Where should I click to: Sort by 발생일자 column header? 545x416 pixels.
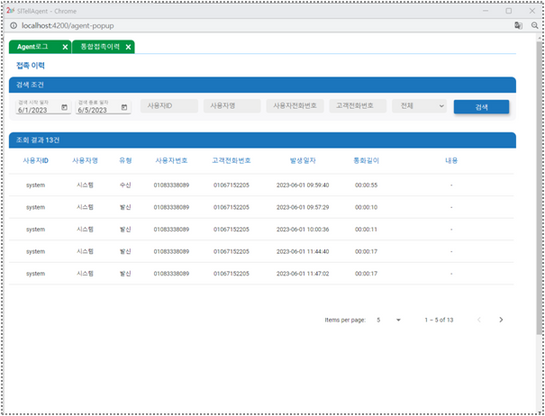click(303, 161)
